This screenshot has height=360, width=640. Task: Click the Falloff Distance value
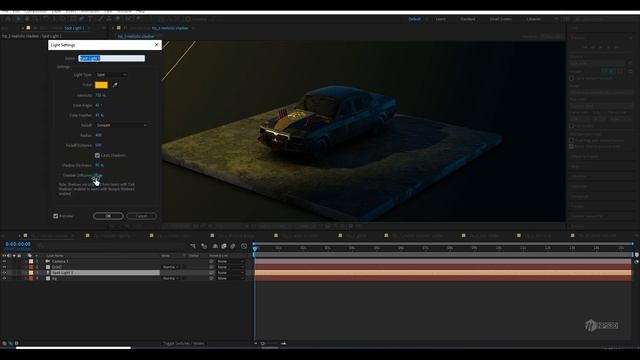tap(98, 145)
